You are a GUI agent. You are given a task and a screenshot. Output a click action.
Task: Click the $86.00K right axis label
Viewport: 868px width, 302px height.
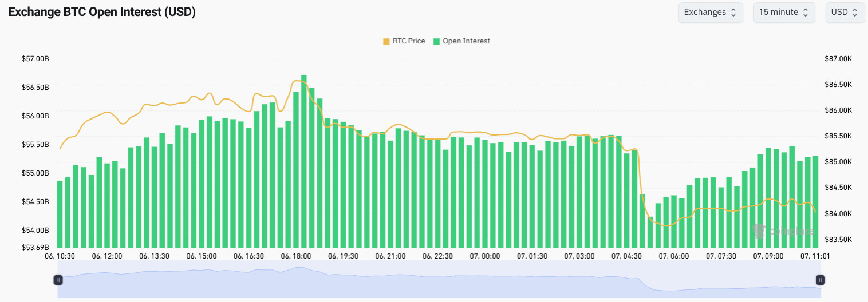(x=838, y=110)
